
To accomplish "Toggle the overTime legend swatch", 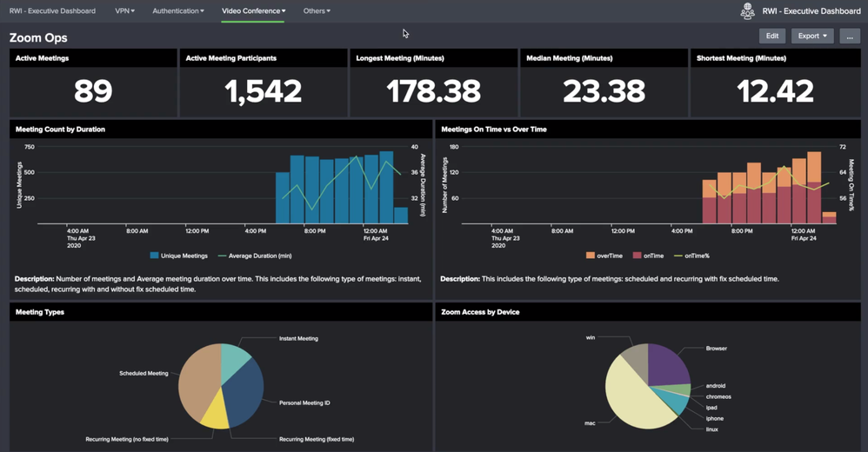I will (590, 256).
